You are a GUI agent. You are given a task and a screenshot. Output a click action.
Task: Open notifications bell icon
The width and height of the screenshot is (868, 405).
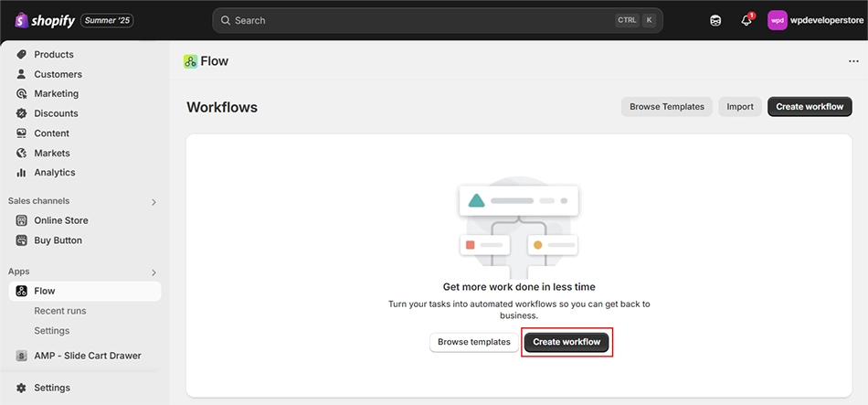click(746, 20)
